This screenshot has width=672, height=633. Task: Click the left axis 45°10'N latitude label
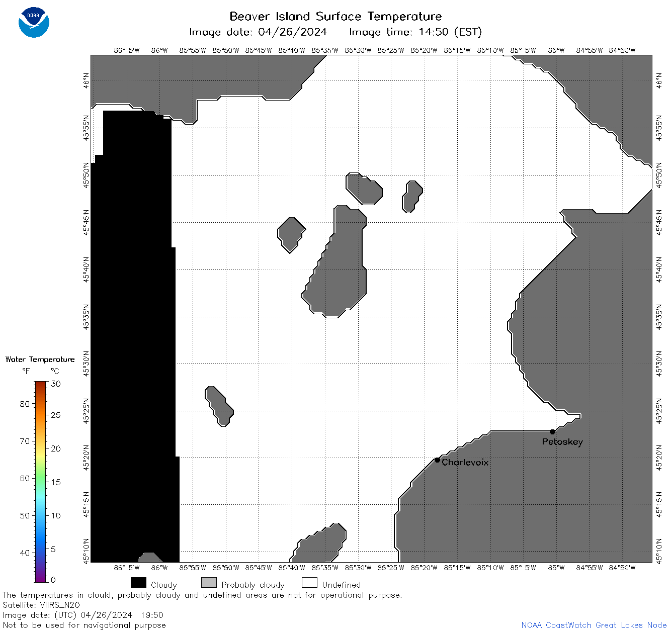pyautogui.click(x=87, y=552)
